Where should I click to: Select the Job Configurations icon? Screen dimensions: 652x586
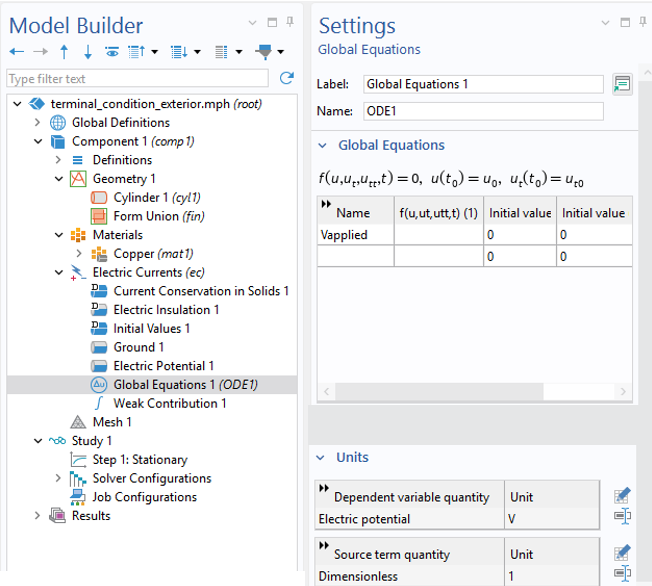78,497
